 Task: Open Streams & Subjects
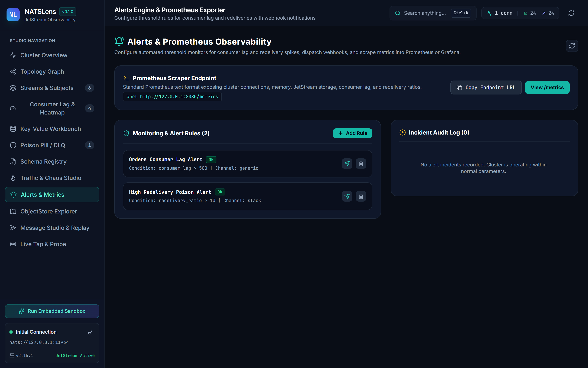tap(52, 88)
